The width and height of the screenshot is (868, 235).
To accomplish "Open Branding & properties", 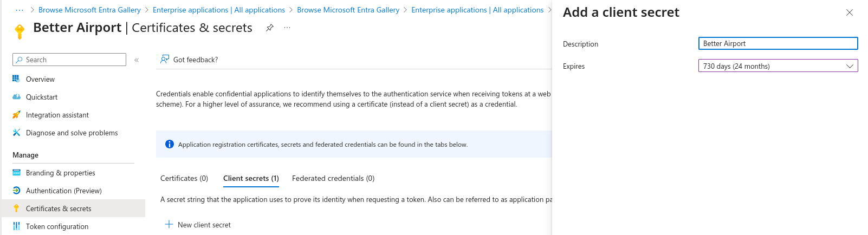I will [60, 173].
